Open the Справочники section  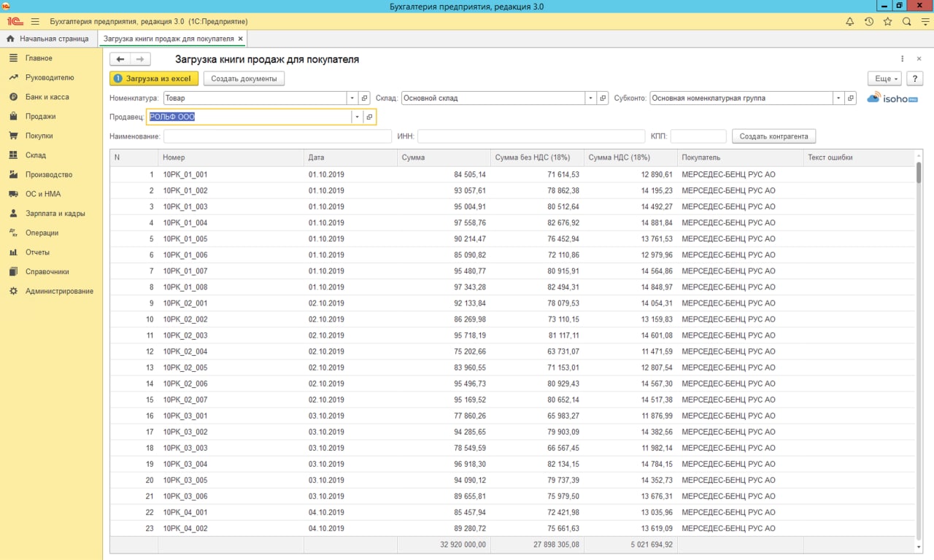[x=51, y=272]
